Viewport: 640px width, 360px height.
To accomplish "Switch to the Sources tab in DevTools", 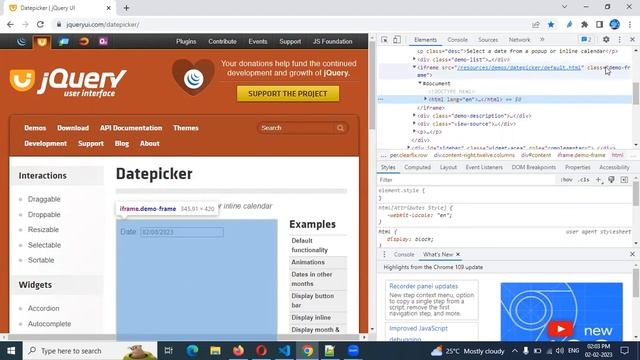I will click(488, 40).
